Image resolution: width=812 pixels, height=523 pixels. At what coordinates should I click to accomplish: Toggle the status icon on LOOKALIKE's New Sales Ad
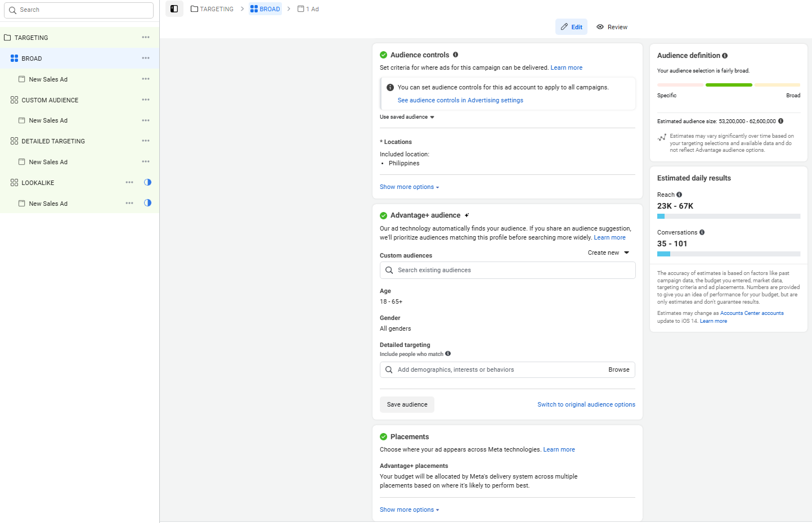[x=147, y=203]
